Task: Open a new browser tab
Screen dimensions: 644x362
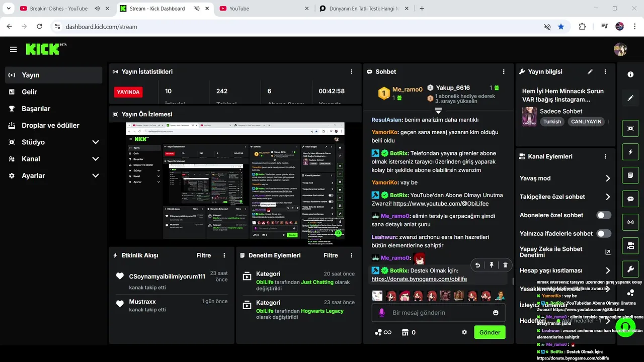Action: point(422,9)
